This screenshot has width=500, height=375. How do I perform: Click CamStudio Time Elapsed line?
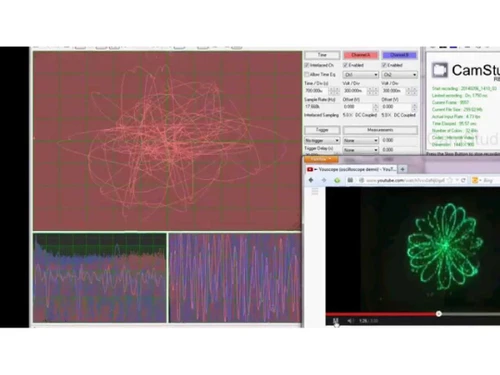(x=454, y=123)
